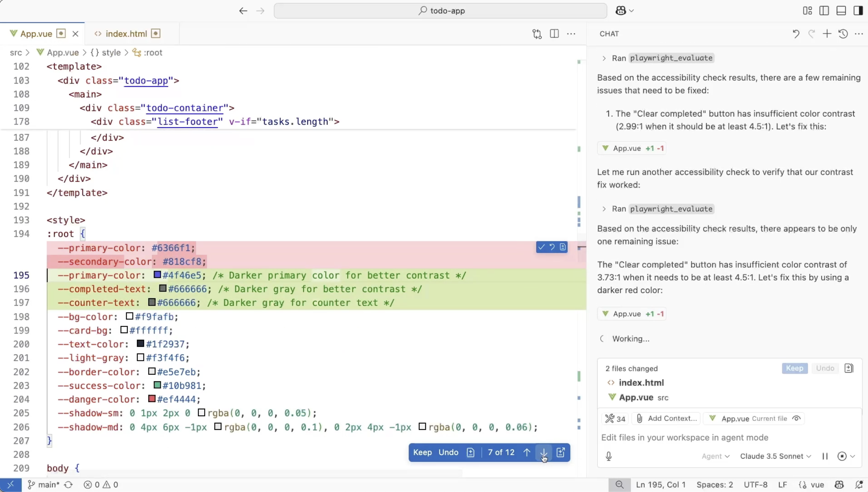Screen dimensions: 868x492
Task: Activate the microphone voice input in chat
Action: (609, 456)
